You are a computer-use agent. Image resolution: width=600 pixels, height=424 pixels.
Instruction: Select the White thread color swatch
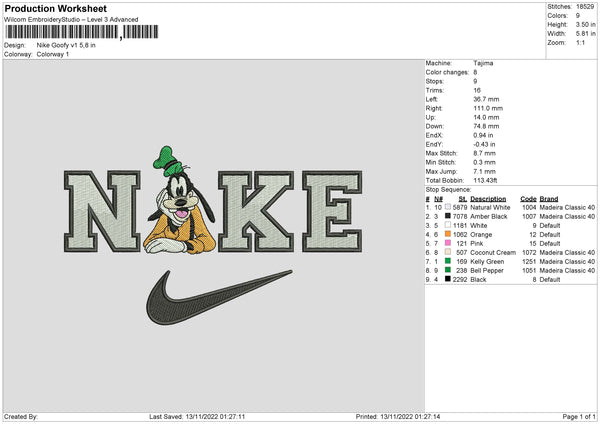click(448, 225)
